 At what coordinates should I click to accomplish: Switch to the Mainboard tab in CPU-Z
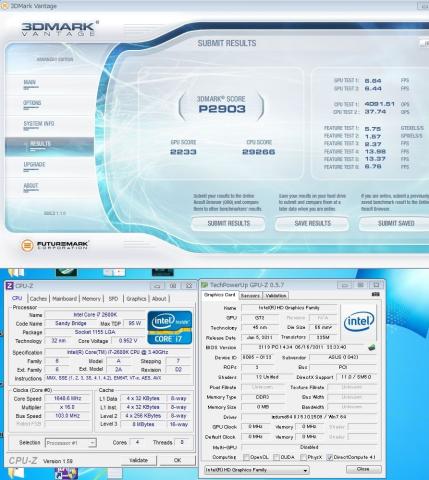coord(65,299)
